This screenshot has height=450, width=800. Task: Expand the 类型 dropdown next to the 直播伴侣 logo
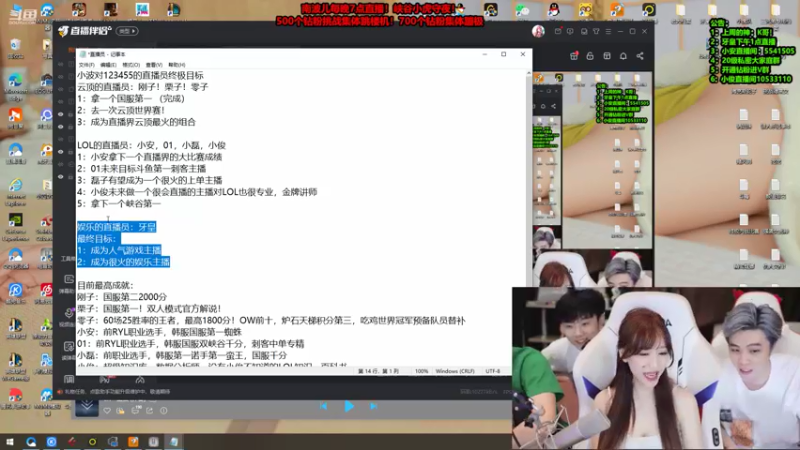coord(127,31)
